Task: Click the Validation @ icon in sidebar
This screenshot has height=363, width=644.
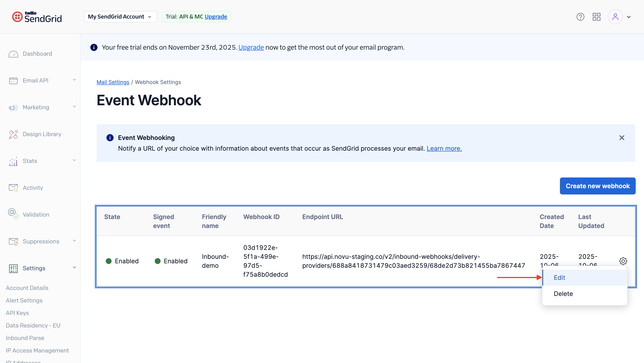Action: (13, 214)
